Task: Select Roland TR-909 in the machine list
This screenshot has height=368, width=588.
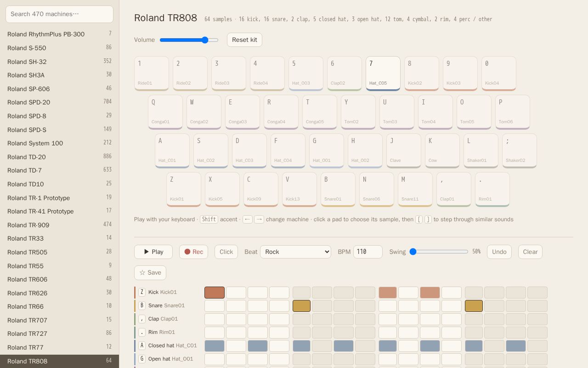Action: (x=59, y=225)
